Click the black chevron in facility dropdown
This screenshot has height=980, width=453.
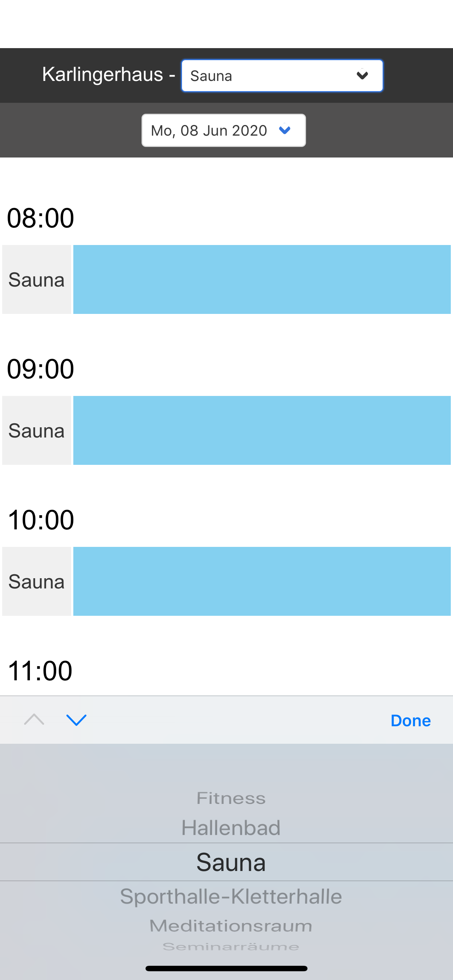click(362, 75)
